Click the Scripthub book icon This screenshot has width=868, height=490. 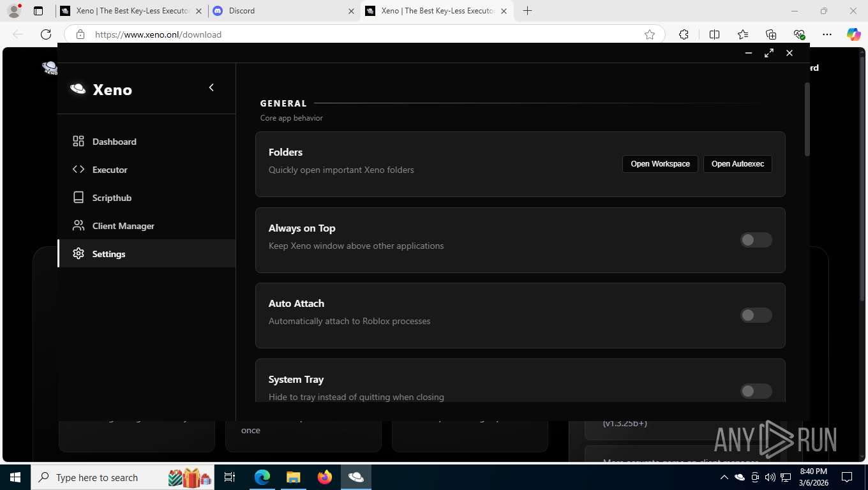coord(79,198)
